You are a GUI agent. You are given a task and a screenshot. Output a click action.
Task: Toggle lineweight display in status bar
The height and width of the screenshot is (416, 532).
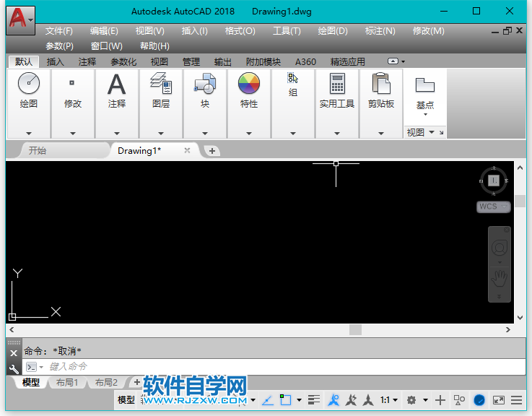[x=314, y=400]
